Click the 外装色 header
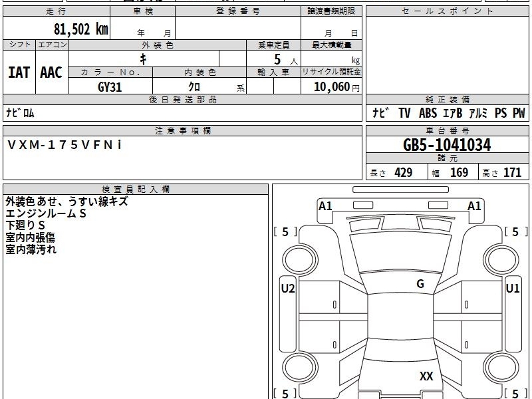 click(158, 45)
